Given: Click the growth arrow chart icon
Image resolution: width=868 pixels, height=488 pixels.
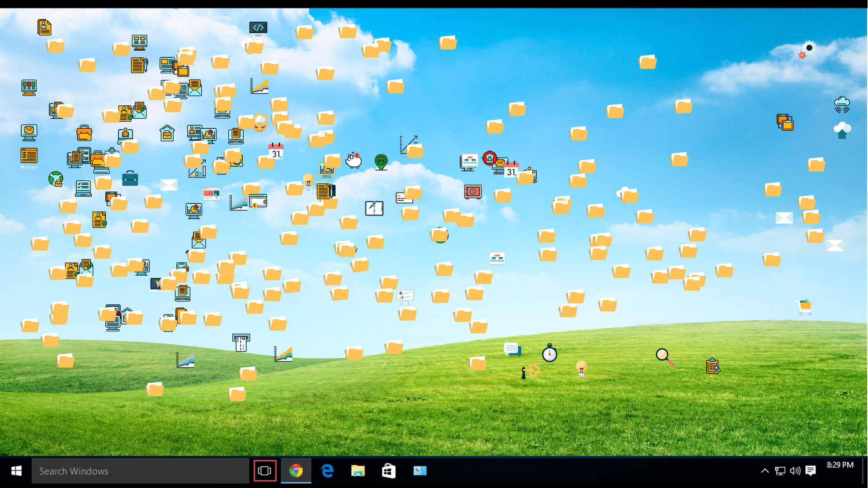Looking at the screenshot, I should 409,145.
